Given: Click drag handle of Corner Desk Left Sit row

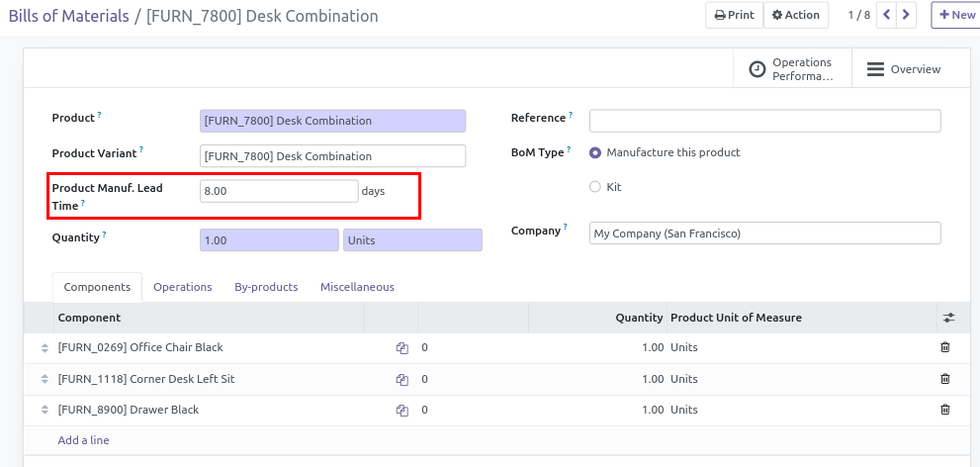Looking at the screenshot, I should (x=45, y=380).
